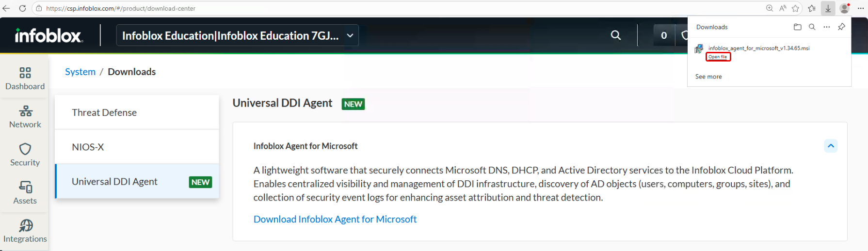Select the NIOS-X tab

tap(137, 147)
